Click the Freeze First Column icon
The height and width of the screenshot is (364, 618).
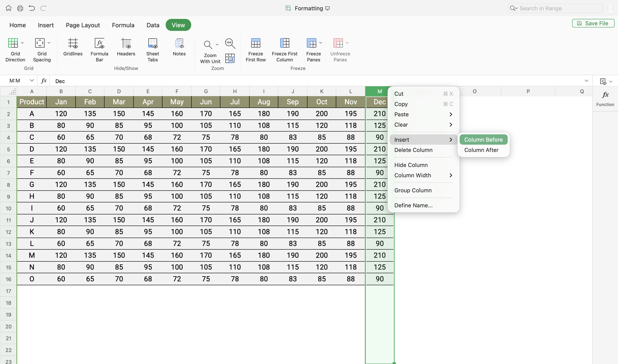point(285,43)
